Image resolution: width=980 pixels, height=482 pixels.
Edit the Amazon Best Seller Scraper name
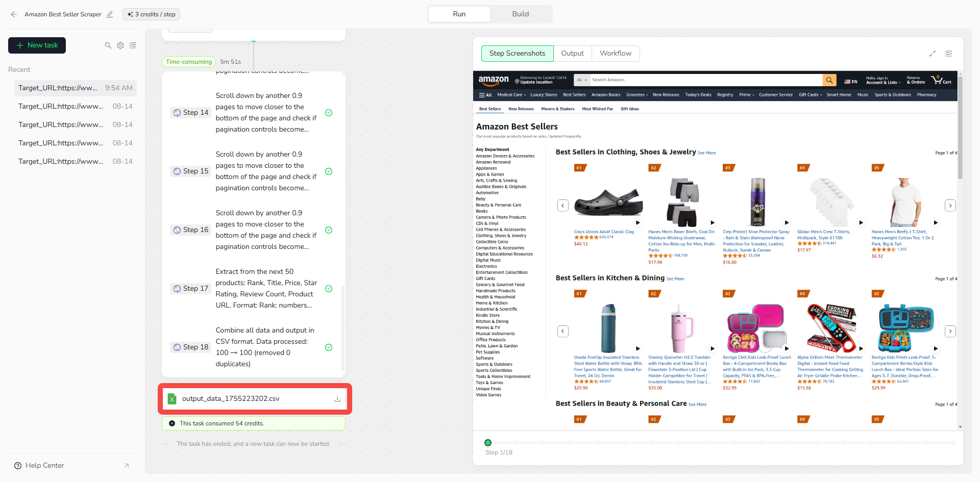pos(110,14)
